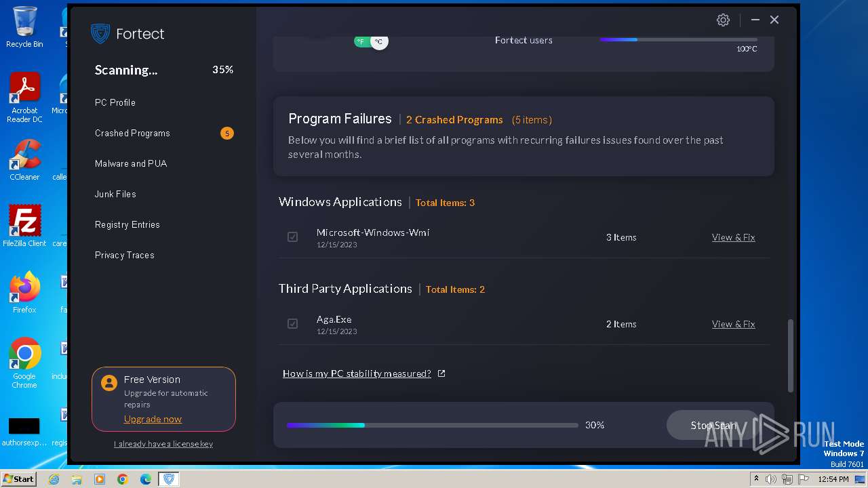
Task: Click the volume speaker tray icon
Action: pos(771,479)
